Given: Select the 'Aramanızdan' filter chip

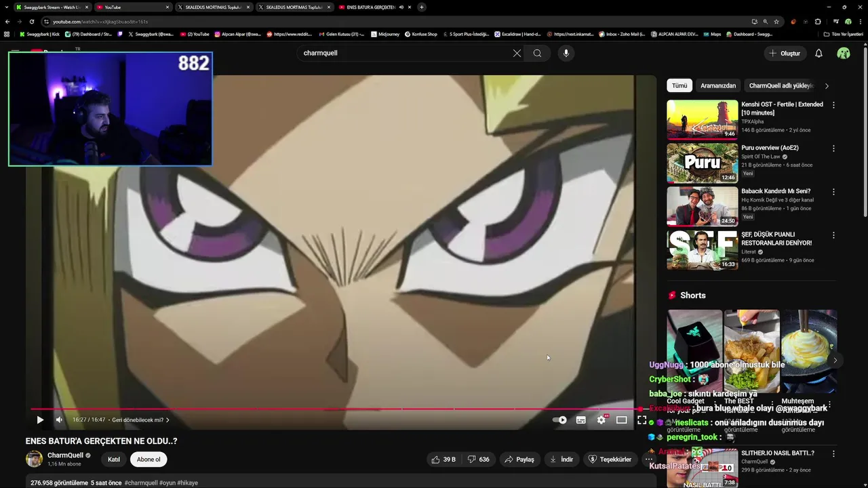Looking at the screenshot, I should point(717,85).
